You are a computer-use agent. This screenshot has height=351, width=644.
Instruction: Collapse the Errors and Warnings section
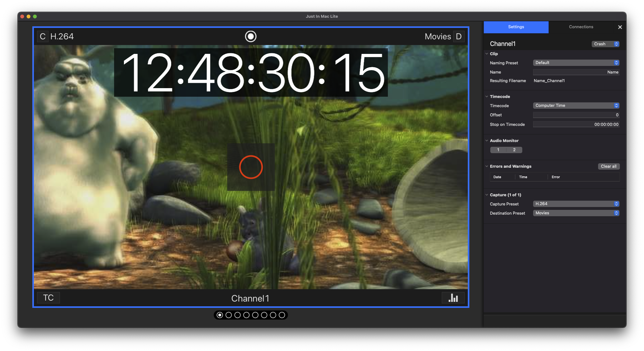coord(487,166)
